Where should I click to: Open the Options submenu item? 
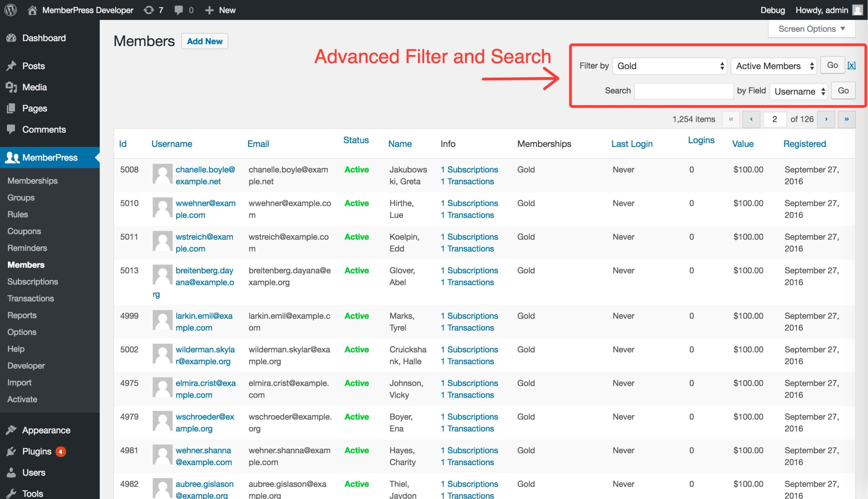[x=22, y=332]
